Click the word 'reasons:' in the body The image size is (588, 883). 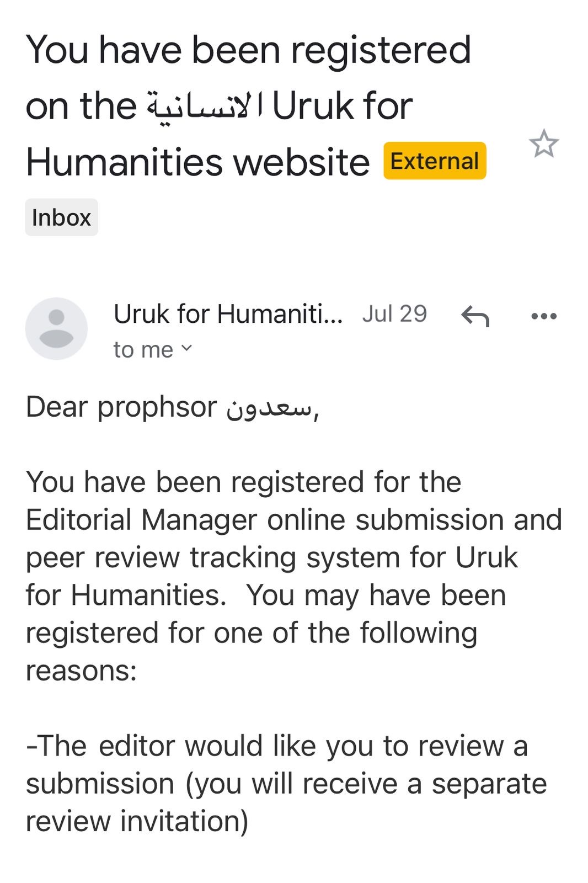click(81, 671)
